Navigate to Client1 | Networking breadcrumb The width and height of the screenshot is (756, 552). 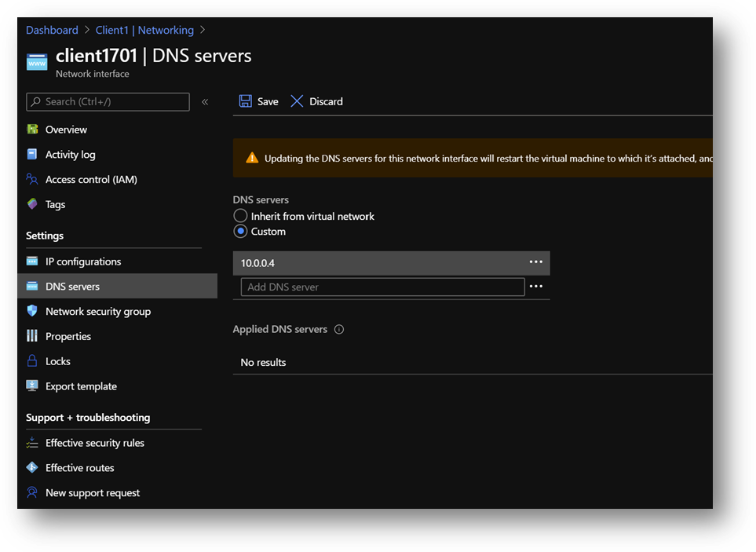[144, 30]
